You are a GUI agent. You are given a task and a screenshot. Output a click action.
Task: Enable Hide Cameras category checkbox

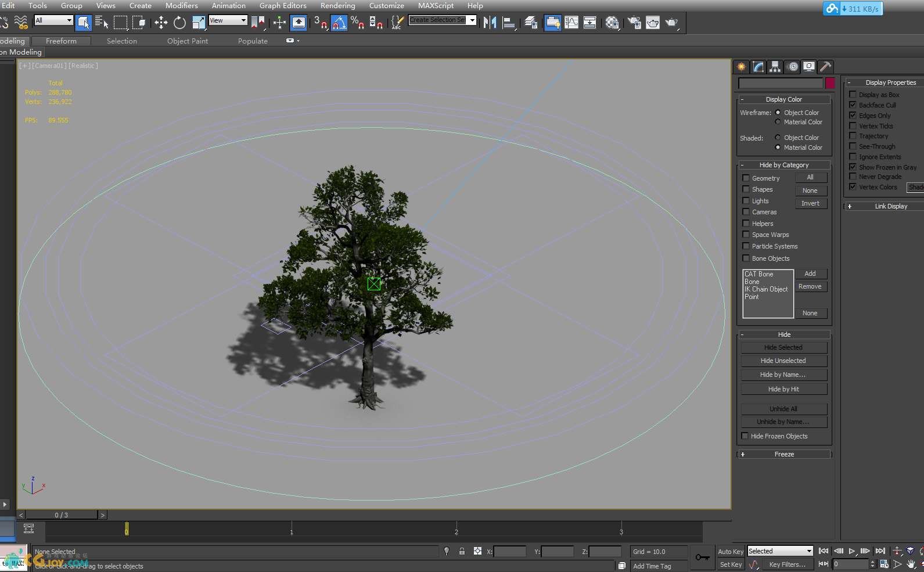point(746,212)
